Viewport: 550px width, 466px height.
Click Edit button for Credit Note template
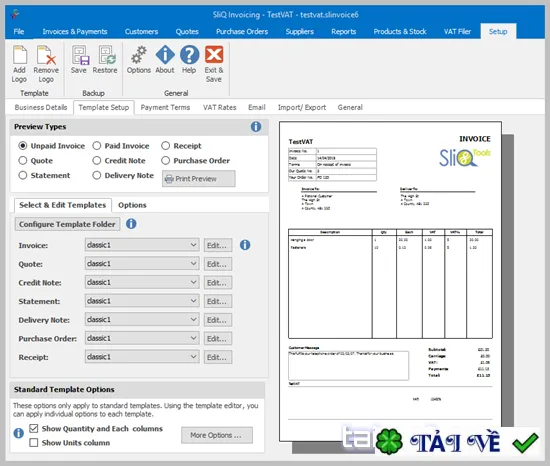(218, 282)
